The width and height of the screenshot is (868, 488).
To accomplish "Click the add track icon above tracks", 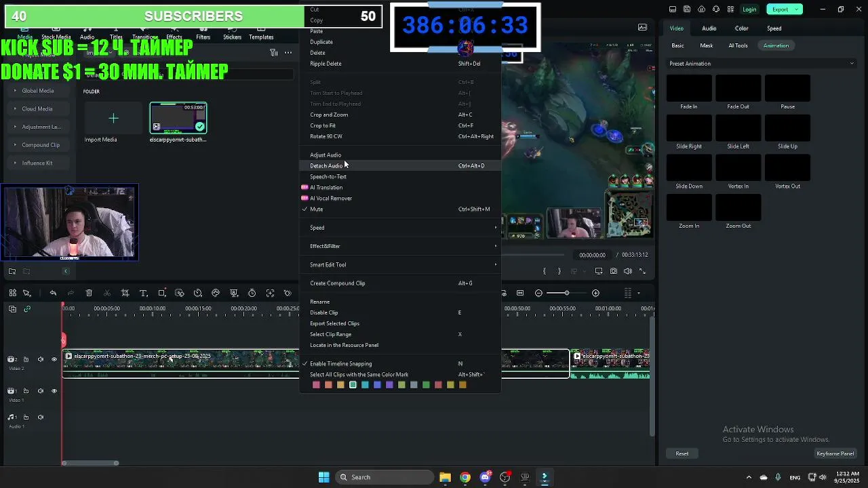I will (12, 309).
